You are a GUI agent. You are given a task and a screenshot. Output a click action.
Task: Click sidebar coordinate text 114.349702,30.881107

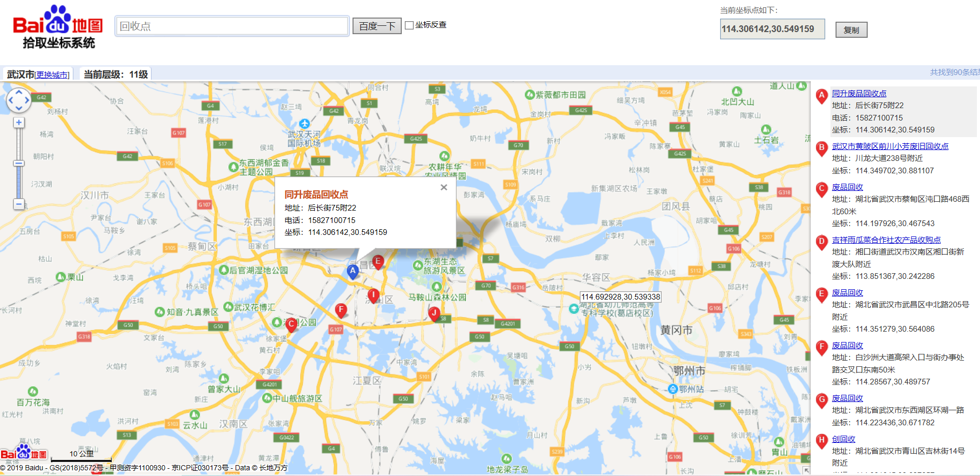click(895, 171)
